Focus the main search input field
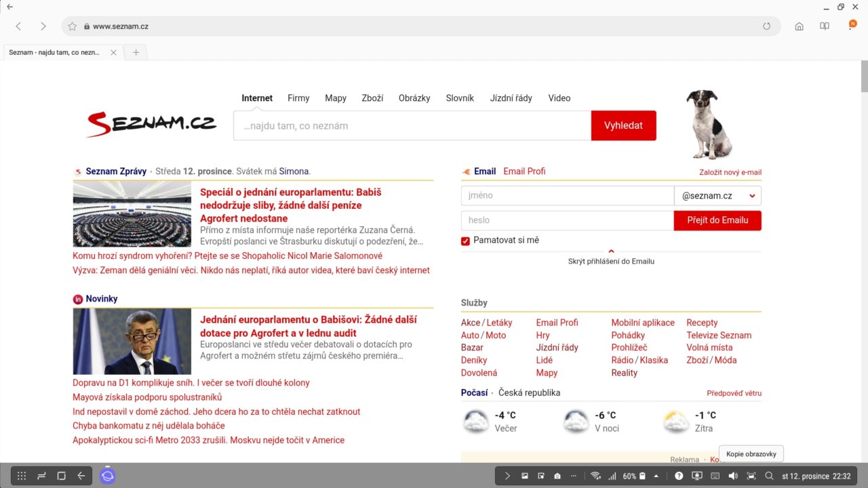Screen dimensions: 868x488 click(x=412, y=125)
